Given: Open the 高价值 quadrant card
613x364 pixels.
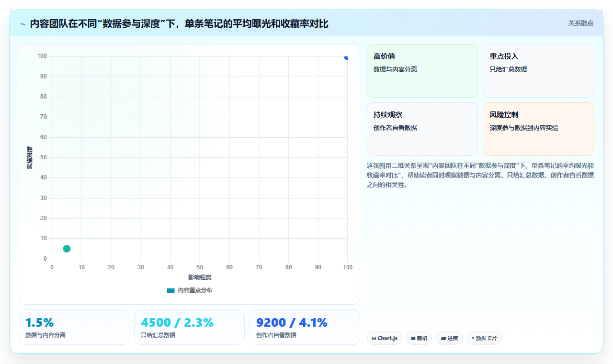Looking at the screenshot, I should [x=422, y=71].
